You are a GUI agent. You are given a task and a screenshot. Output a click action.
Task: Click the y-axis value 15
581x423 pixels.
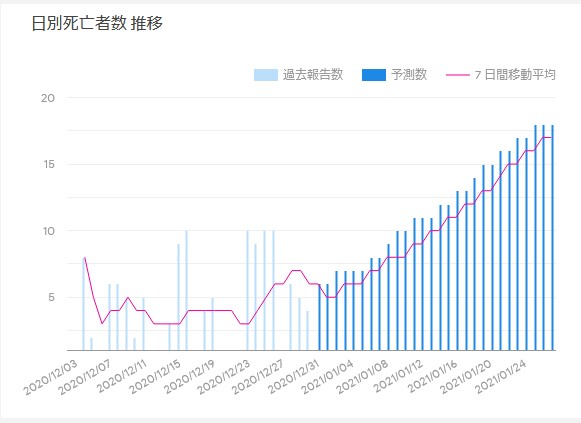point(49,164)
